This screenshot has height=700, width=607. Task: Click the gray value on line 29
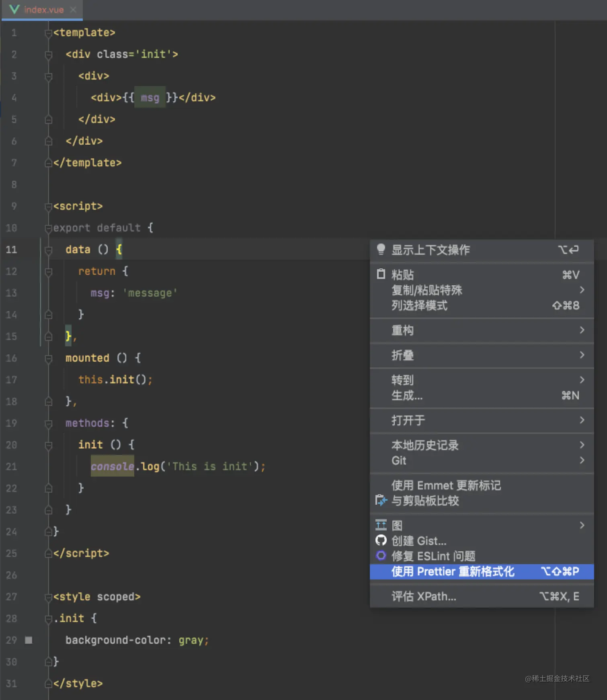[x=191, y=640]
